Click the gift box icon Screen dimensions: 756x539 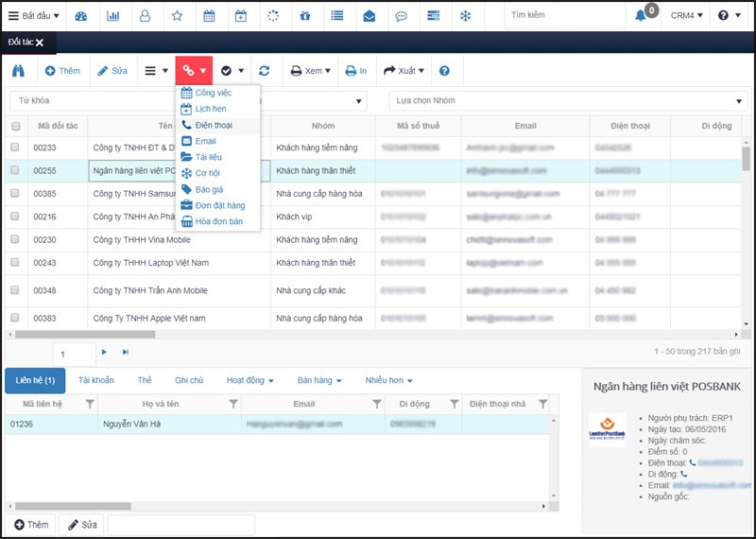click(x=305, y=16)
